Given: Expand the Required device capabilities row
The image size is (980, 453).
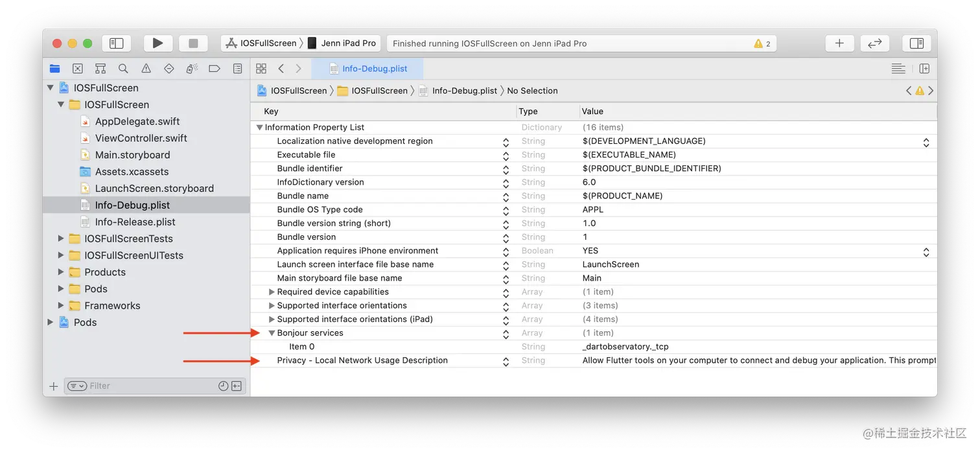Looking at the screenshot, I should (271, 292).
